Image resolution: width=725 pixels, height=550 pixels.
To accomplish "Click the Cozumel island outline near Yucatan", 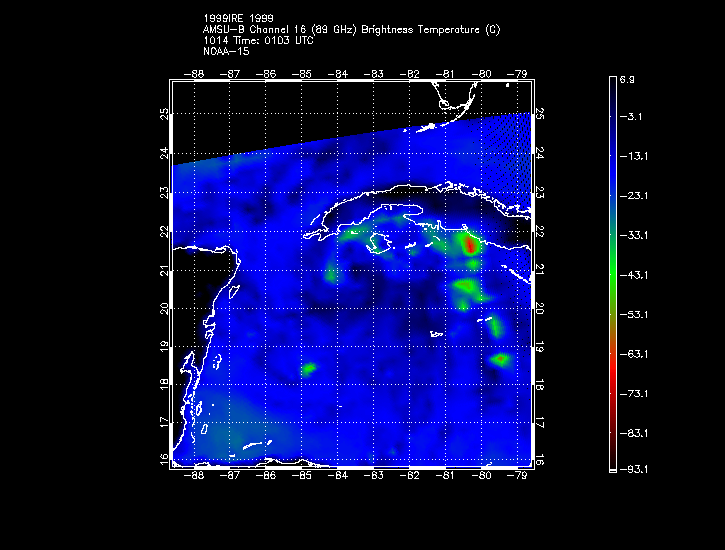I will (234, 291).
